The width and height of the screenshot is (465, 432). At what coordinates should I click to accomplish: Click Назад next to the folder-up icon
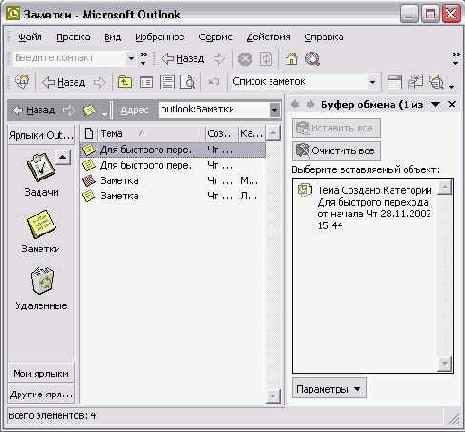64,82
